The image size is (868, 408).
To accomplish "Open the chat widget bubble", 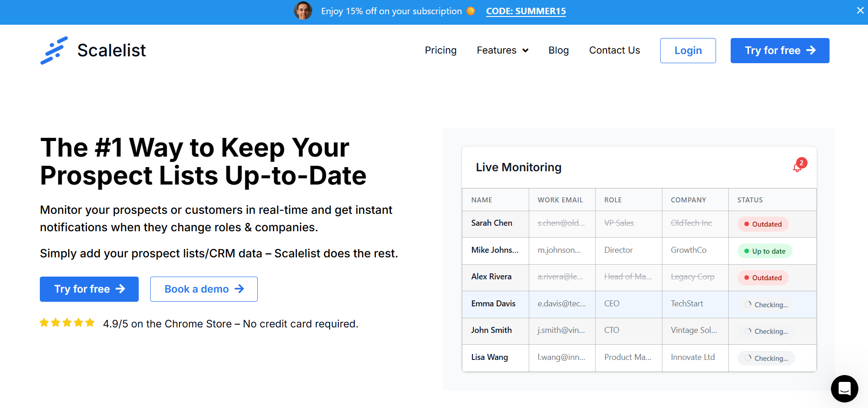I will 844,389.
